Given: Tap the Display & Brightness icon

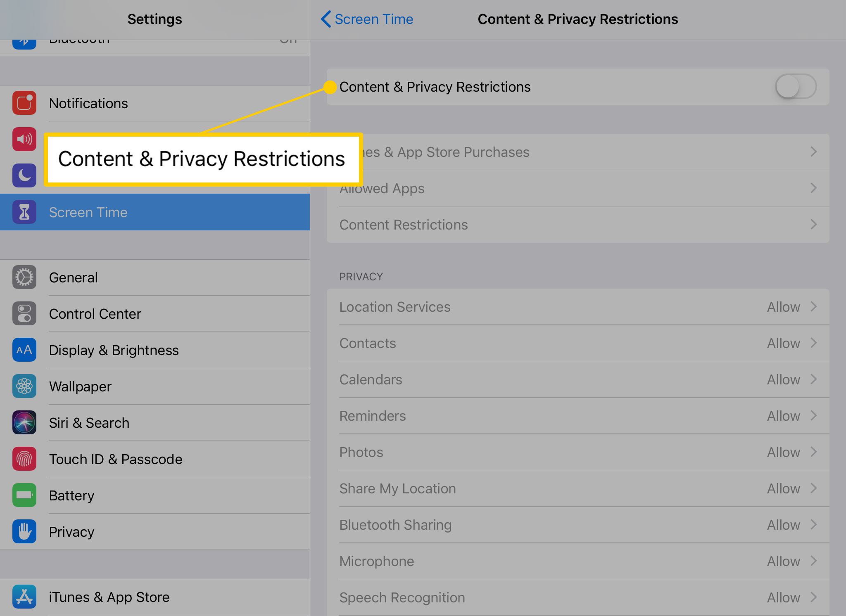Looking at the screenshot, I should pos(24,350).
